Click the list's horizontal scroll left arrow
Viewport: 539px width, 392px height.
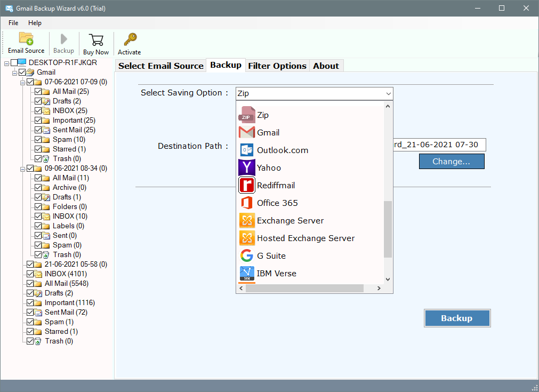tap(241, 288)
